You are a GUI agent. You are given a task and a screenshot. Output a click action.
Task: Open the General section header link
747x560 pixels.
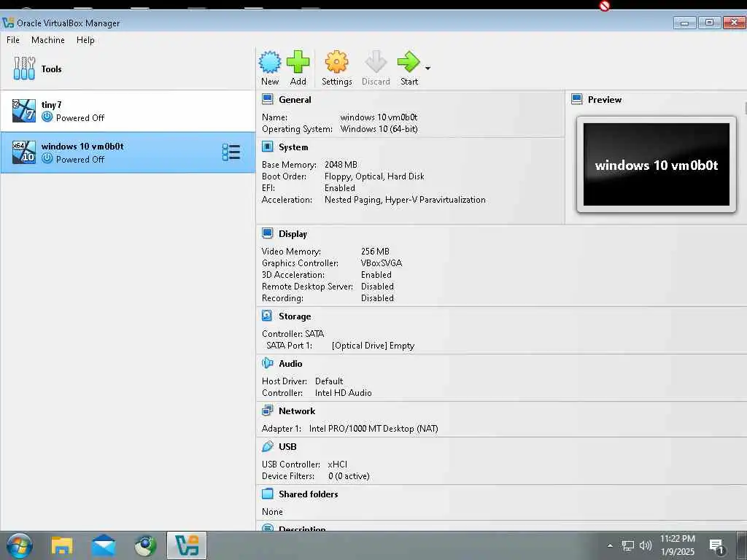coord(295,99)
